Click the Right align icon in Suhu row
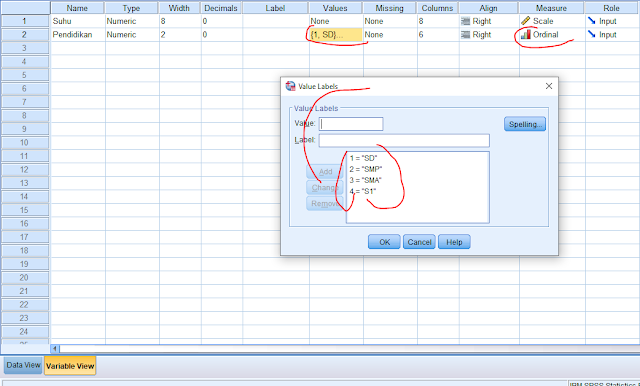640x386 pixels. (x=465, y=21)
